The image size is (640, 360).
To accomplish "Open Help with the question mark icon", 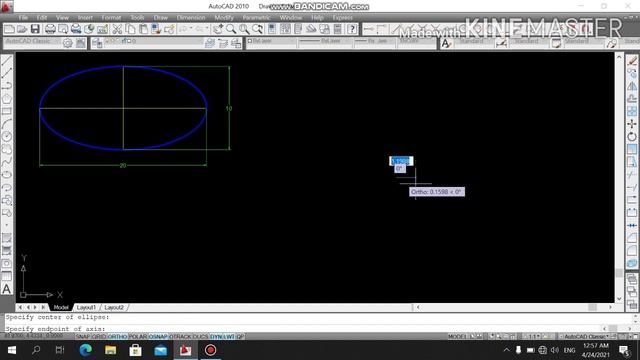I will [x=352, y=29].
